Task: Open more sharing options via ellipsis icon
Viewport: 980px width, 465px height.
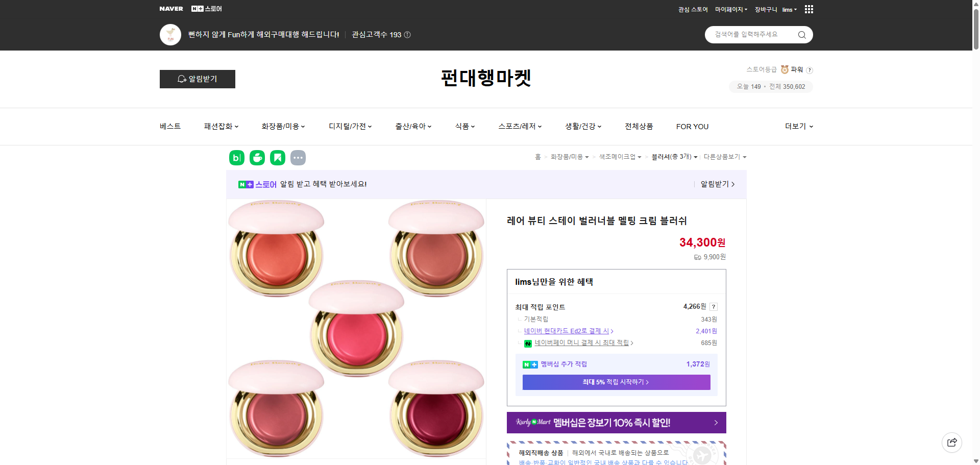Action: (x=298, y=158)
